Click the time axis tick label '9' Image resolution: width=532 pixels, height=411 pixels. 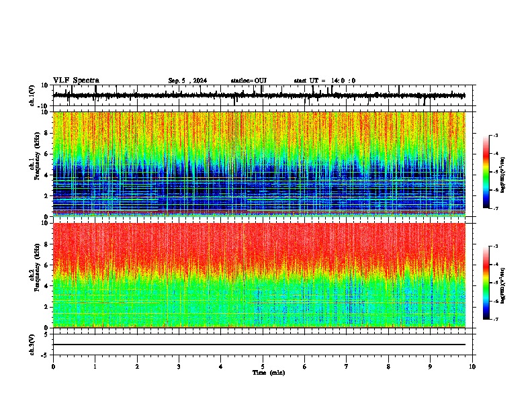click(x=430, y=367)
